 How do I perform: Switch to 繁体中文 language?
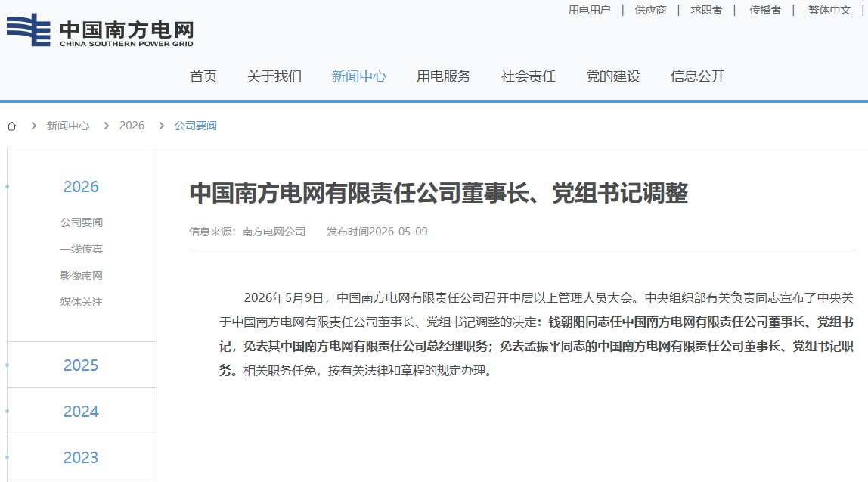pos(829,10)
